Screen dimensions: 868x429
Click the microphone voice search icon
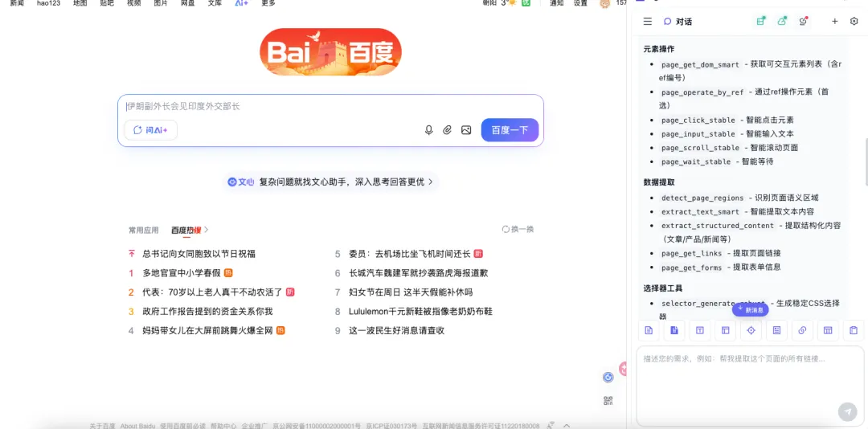[x=428, y=130]
